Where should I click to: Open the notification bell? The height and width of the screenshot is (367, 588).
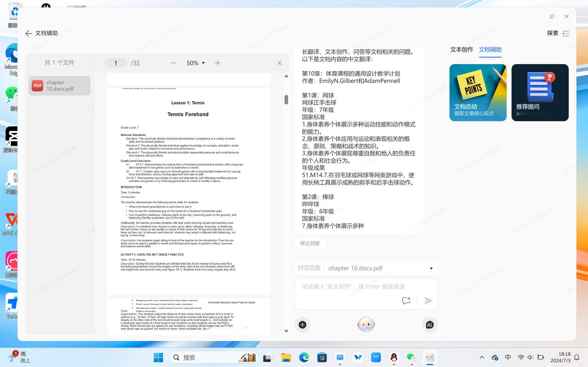[x=577, y=357]
